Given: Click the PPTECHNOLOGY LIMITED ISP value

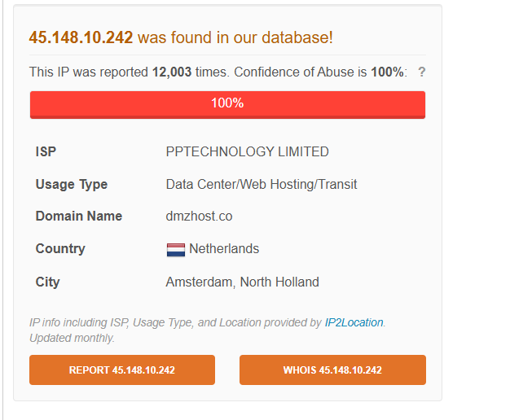Looking at the screenshot, I should pos(247,151).
